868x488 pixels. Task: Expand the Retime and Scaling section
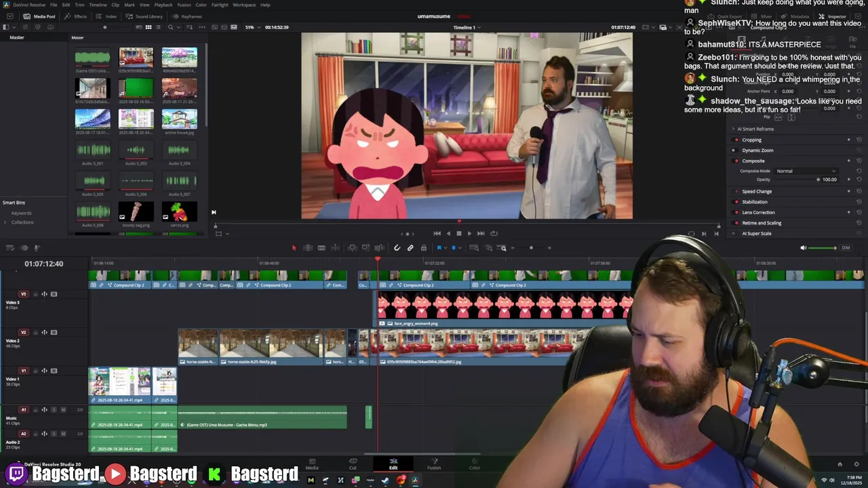click(x=762, y=223)
